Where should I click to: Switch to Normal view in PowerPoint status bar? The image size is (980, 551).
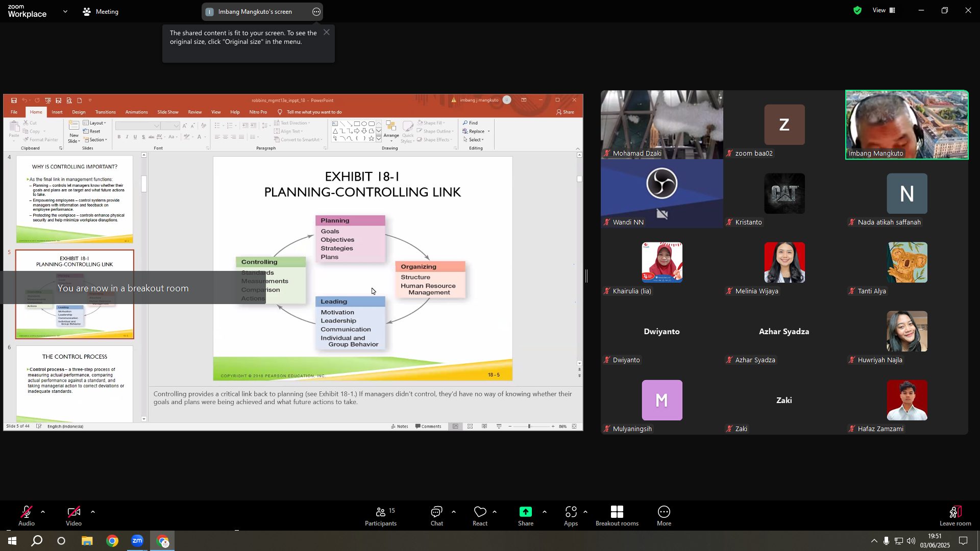(x=456, y=427)
